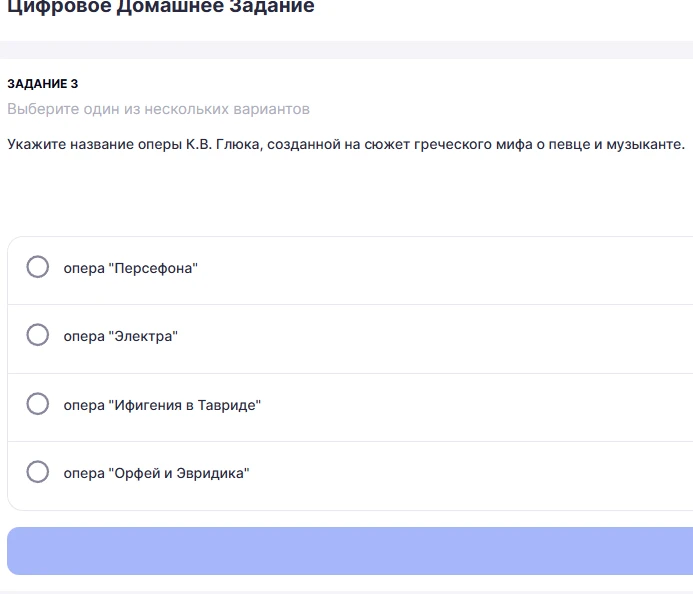693x594 pixels.
Task: Choose radio "Ифигения в Тавриде"
Action: [38, 404]
